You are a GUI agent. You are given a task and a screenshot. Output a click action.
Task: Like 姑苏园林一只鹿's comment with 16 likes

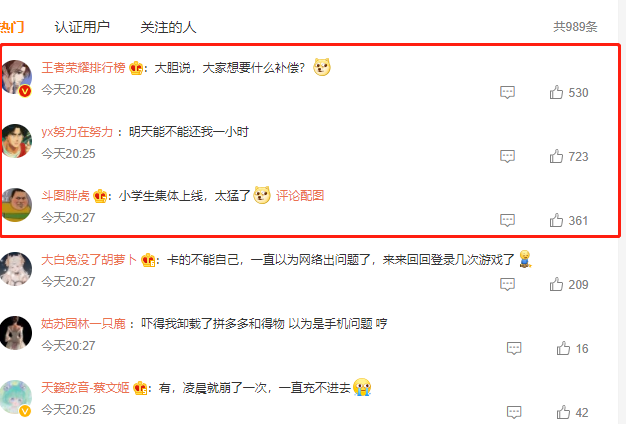(563, 348)
